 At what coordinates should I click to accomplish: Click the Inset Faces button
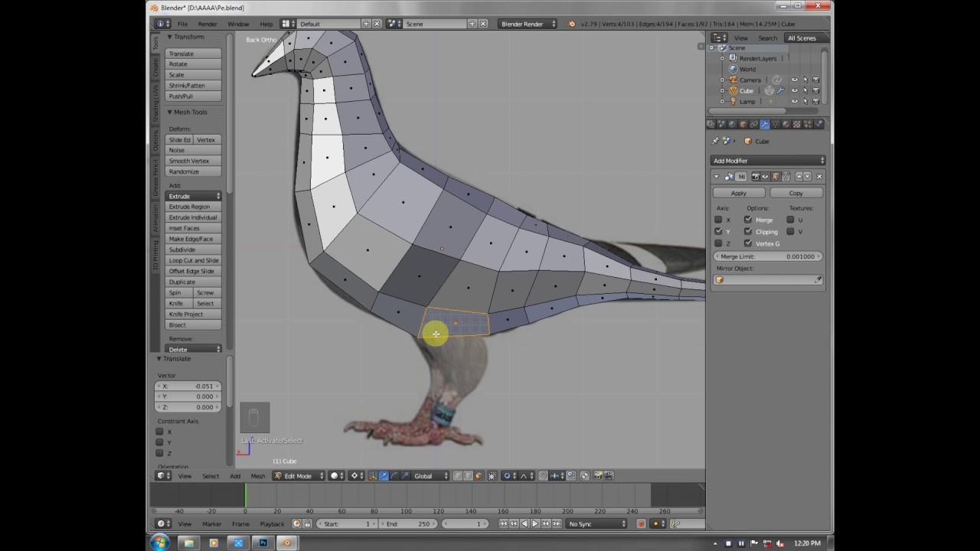[x=194, y=228]
